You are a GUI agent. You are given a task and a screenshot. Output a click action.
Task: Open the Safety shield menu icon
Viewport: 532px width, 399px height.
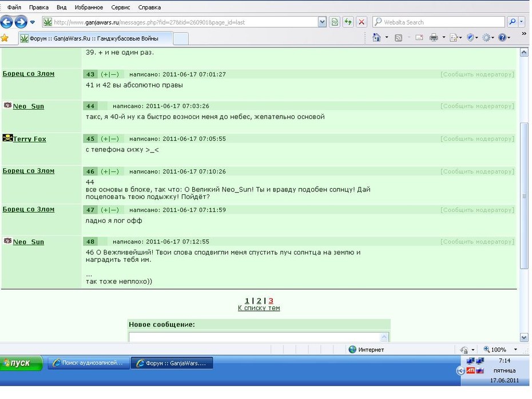pos(471,38)
